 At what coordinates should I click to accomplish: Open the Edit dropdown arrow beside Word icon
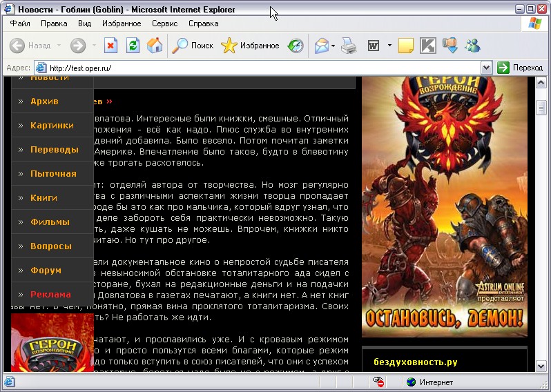click(x=389, y=46)
